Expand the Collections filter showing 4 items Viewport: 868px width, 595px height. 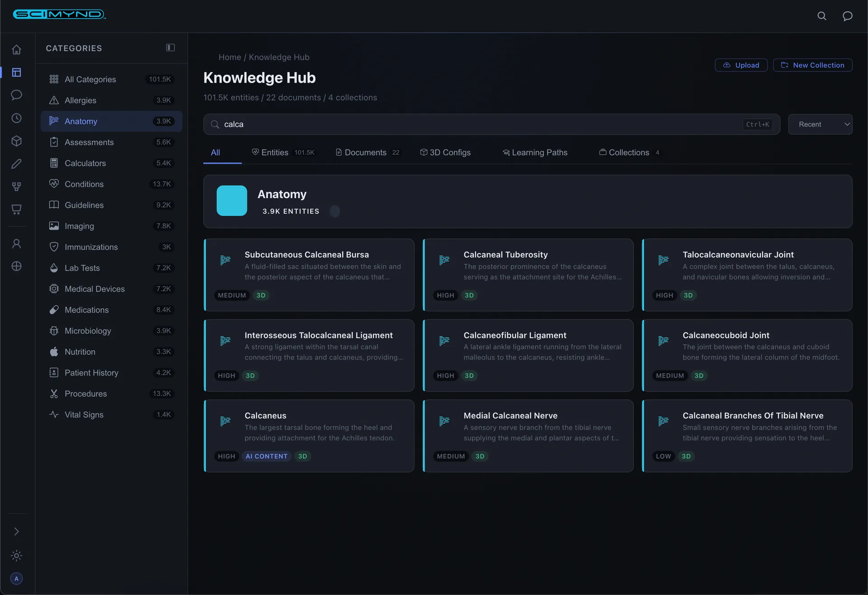point(629,152)
